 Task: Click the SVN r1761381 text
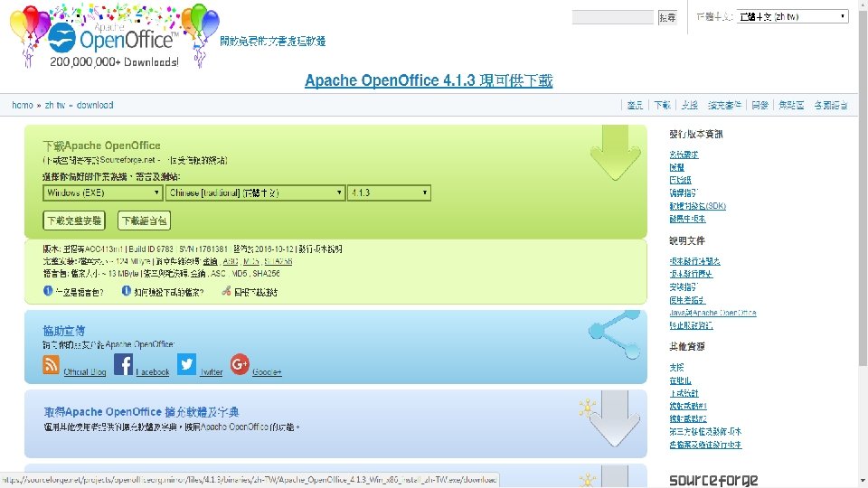click(x=203, y=249)
